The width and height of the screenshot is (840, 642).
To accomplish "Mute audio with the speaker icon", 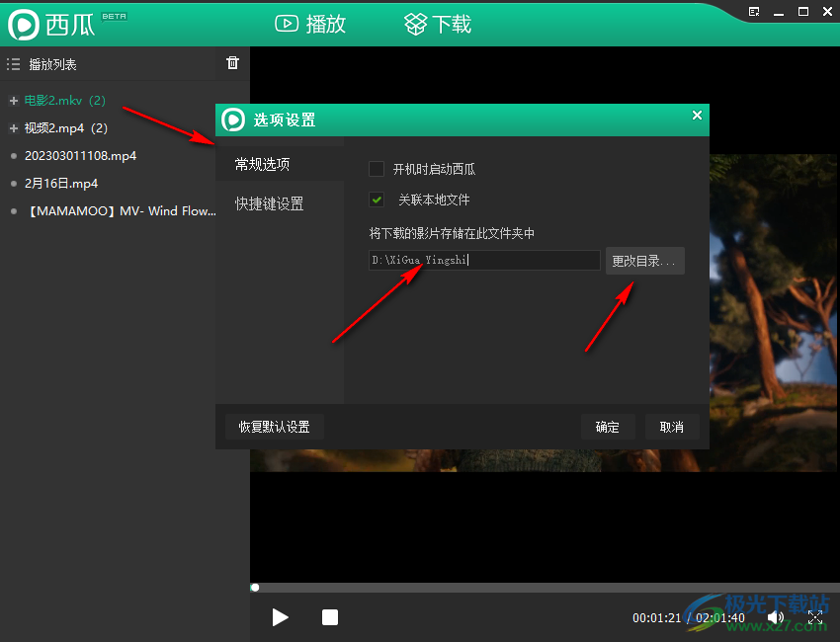I will [x=775, y=618].
